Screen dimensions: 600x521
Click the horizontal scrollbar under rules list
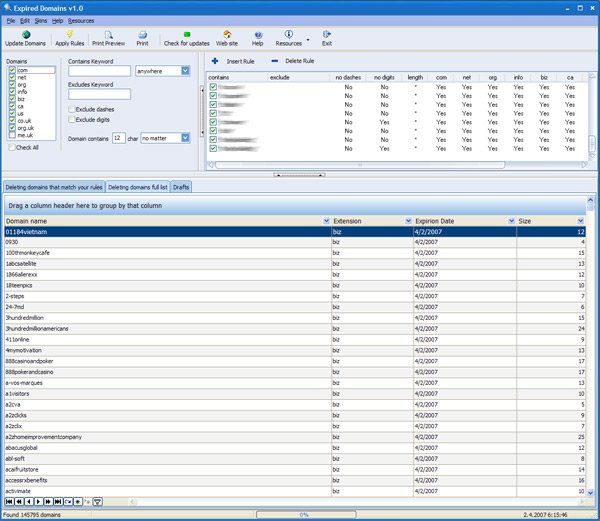pos(360,165)
